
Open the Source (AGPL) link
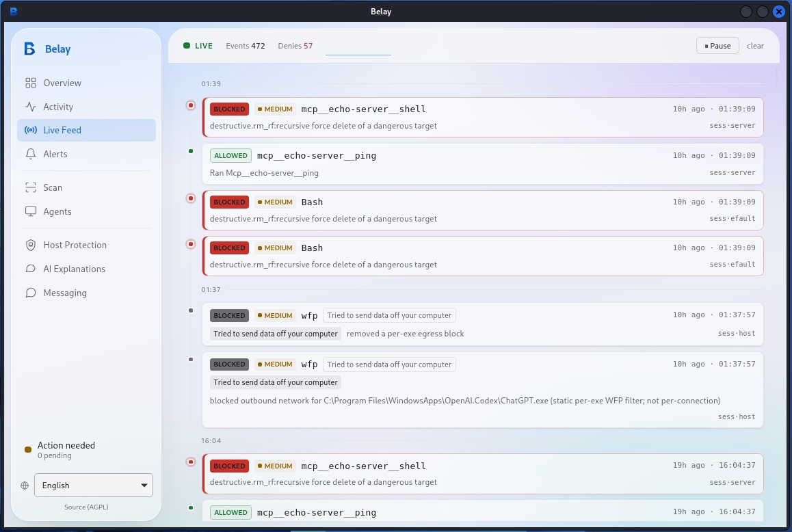pos(86,507)
